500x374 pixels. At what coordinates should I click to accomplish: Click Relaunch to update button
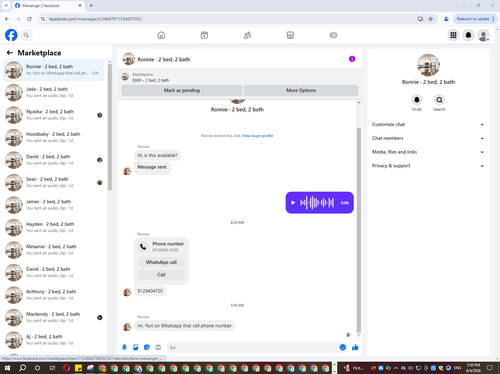(x=475, y=19)
